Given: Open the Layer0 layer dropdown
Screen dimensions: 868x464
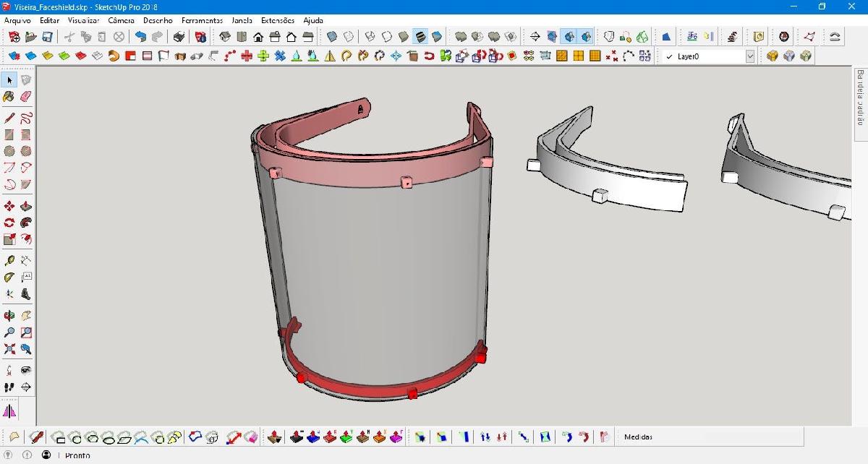Looking at the screenshot, I should 749,56.
